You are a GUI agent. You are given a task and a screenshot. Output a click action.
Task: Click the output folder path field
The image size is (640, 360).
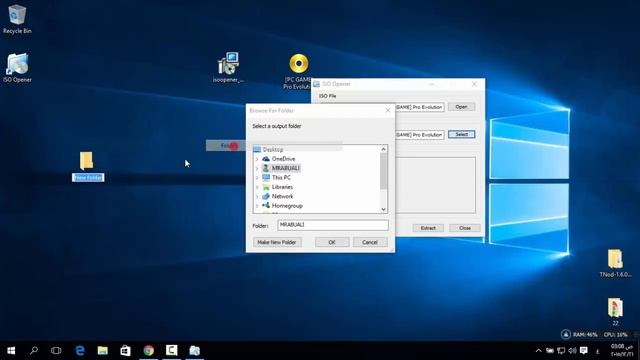(419, 135)
